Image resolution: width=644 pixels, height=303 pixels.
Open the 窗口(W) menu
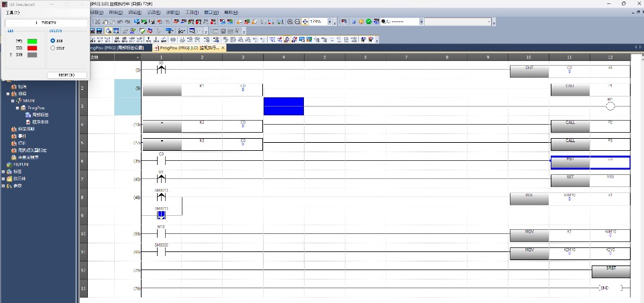tap(211, 13)
